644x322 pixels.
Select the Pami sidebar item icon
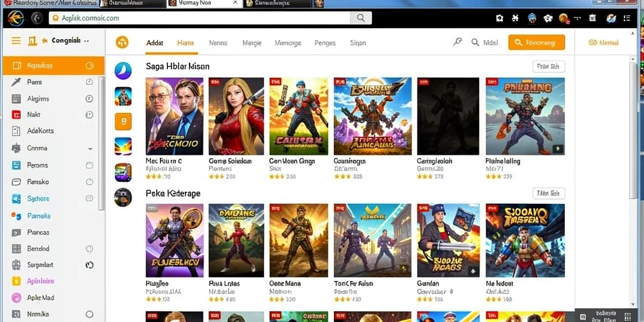tap(16, 82)
